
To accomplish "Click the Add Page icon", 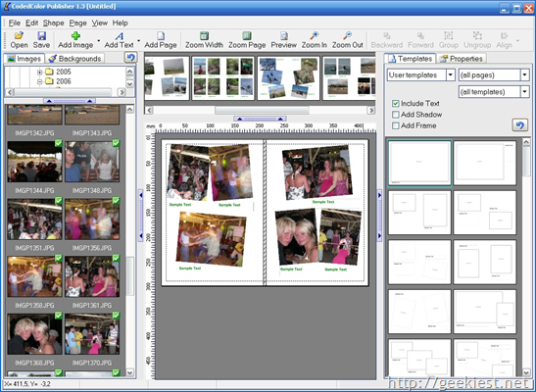I will coord(161,35).
